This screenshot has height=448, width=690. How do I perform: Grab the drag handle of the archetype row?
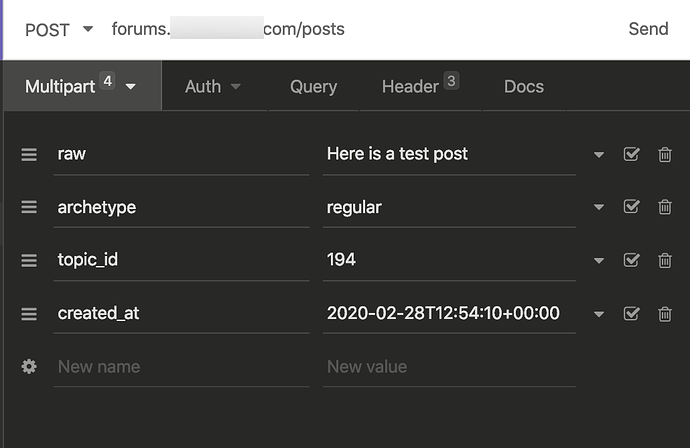tap(29, 207)
